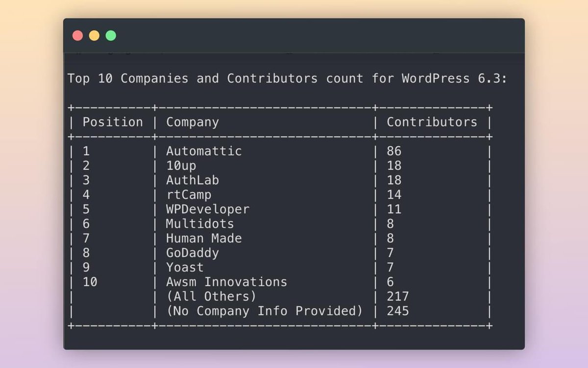588x368 pixels.
Task: Click the contributor count 18 for AuthLab
Action: tap(394, 180)
